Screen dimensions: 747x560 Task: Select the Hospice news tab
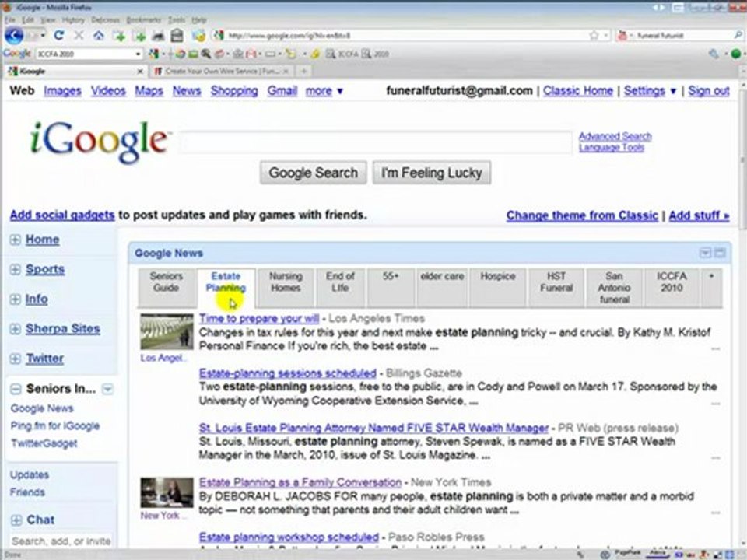(x=498, y=288)
